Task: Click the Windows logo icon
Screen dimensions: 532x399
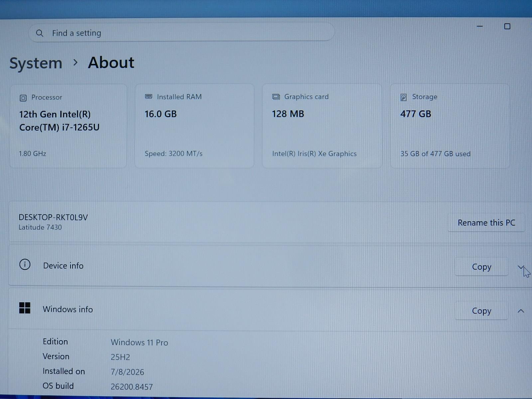Action: [25, 308]
